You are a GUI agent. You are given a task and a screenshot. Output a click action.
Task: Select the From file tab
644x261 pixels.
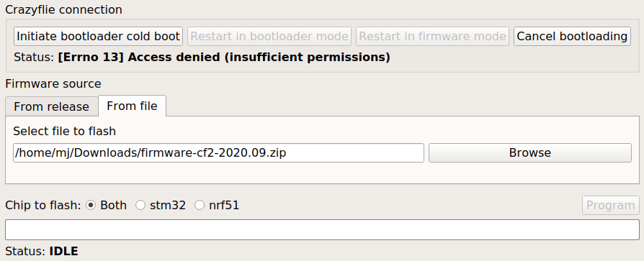point(133,106)
